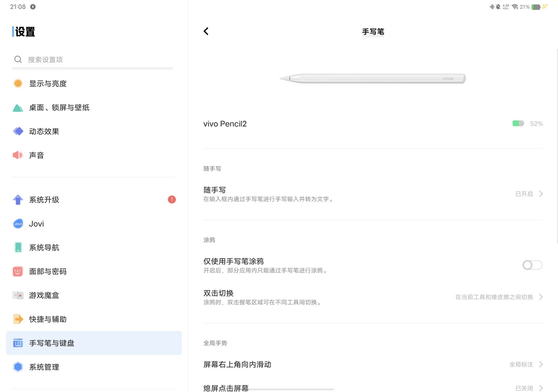
Task: Click the orange Display and Brightness icon
Action: (x=18, y=83)
